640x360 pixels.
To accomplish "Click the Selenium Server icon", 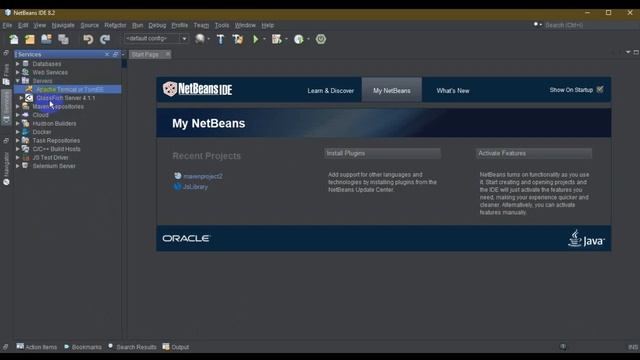I will click(26, 166).
